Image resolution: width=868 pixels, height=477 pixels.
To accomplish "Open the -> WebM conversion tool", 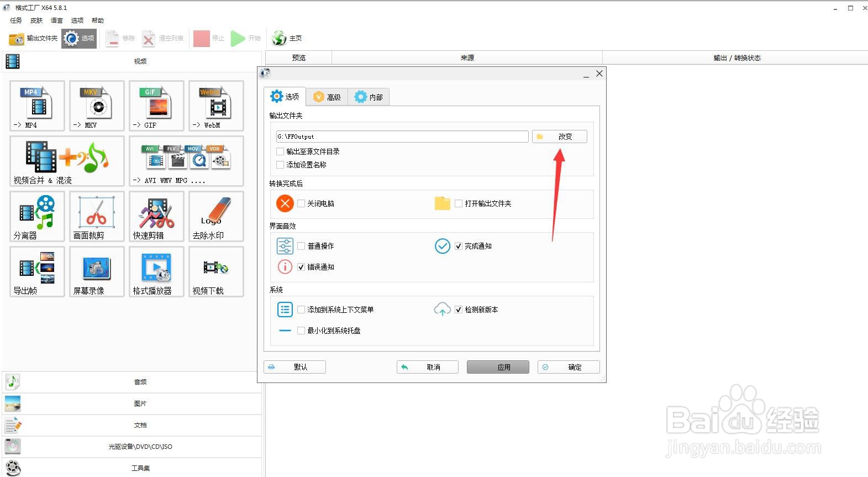I will [x=216, y=106].
